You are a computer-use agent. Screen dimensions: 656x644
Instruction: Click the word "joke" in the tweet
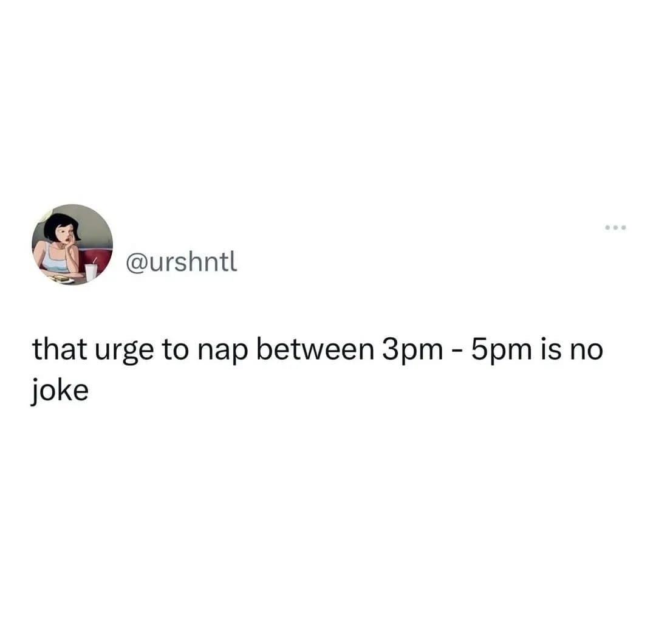(x=60, y=391)
